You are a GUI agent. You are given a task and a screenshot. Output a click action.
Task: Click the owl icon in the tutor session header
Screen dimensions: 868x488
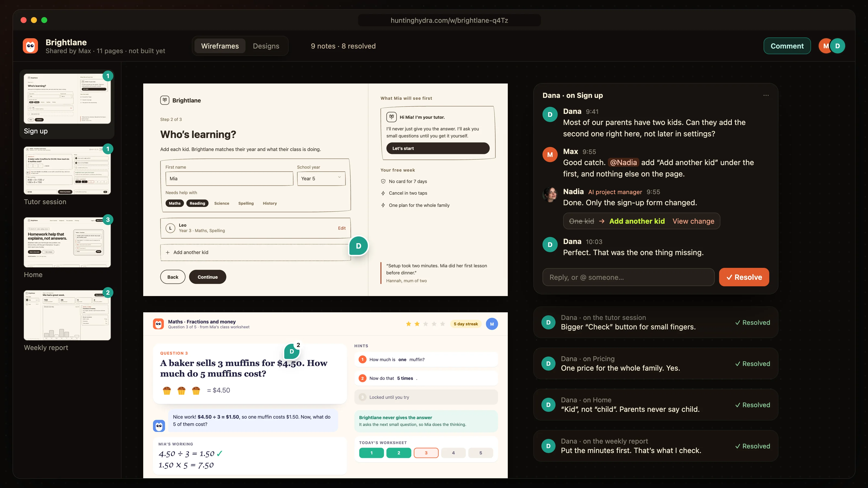(158, 324)
